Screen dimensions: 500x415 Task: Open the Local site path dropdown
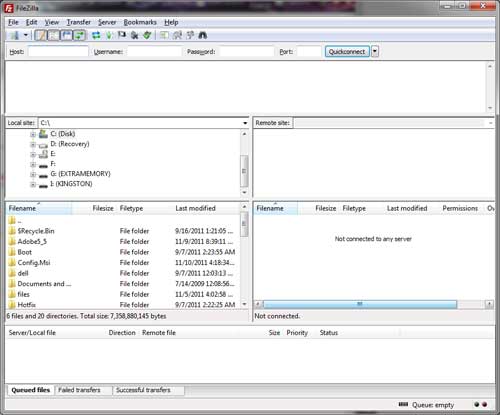(245, 123)
